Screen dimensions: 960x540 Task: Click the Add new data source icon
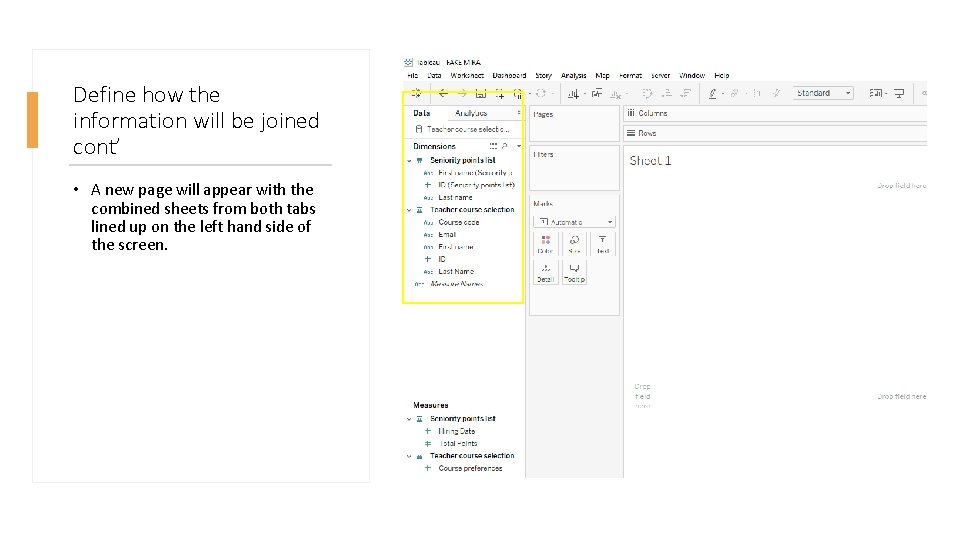tap(500, 94)
